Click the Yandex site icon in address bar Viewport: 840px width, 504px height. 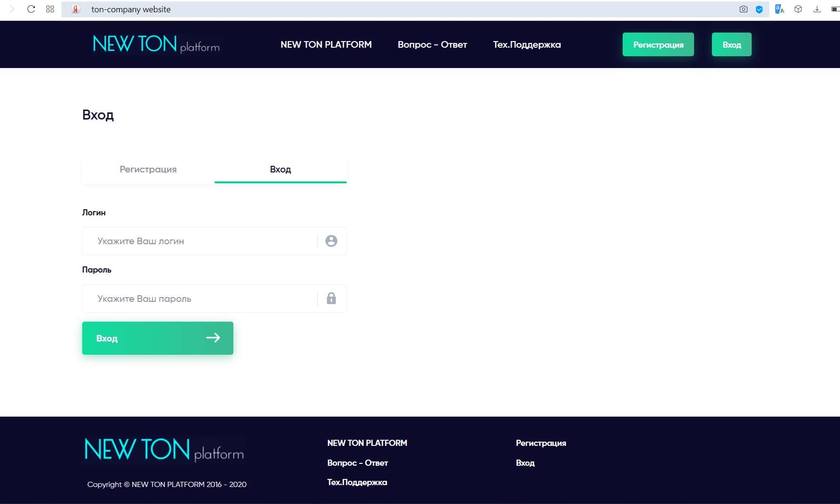[76, 9]
